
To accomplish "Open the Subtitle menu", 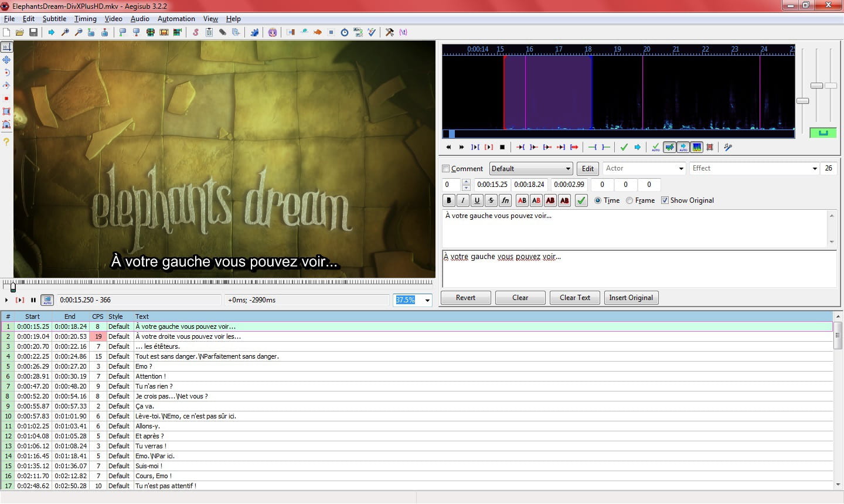I will [x=54, y=19].
